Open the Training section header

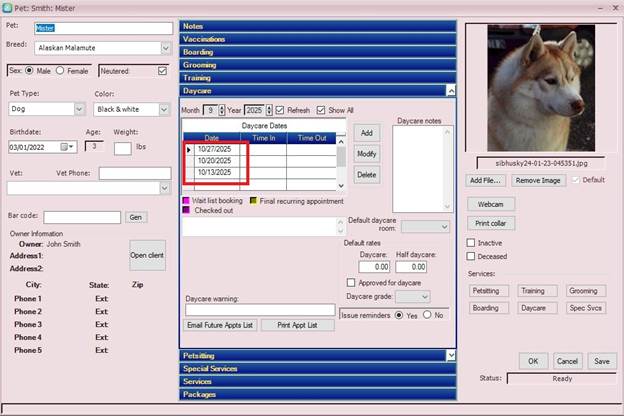pos(318,78)
